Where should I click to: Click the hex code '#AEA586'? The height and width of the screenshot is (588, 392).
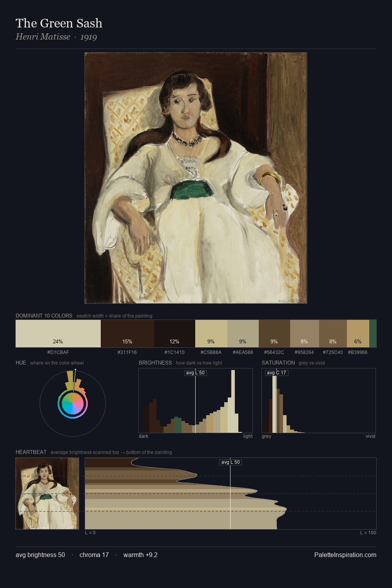click(x=243, y=352)
